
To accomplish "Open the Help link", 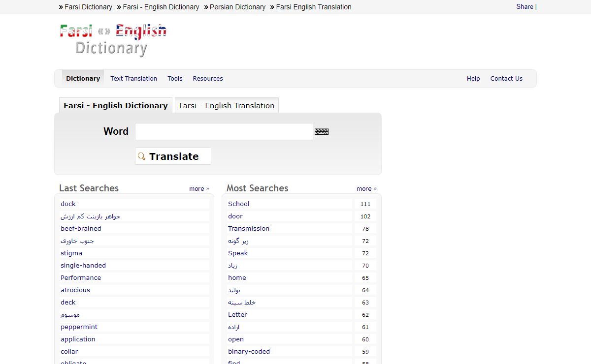I will coord(473,78).
